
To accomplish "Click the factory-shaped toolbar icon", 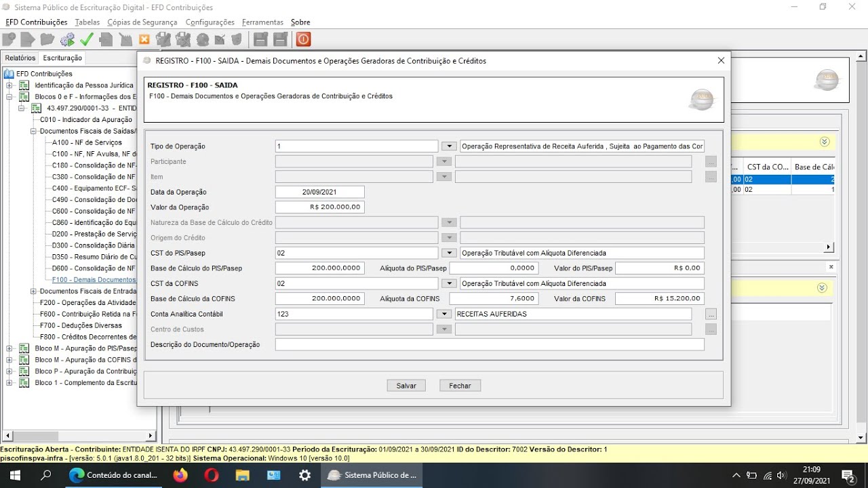I will click(125, 39).
